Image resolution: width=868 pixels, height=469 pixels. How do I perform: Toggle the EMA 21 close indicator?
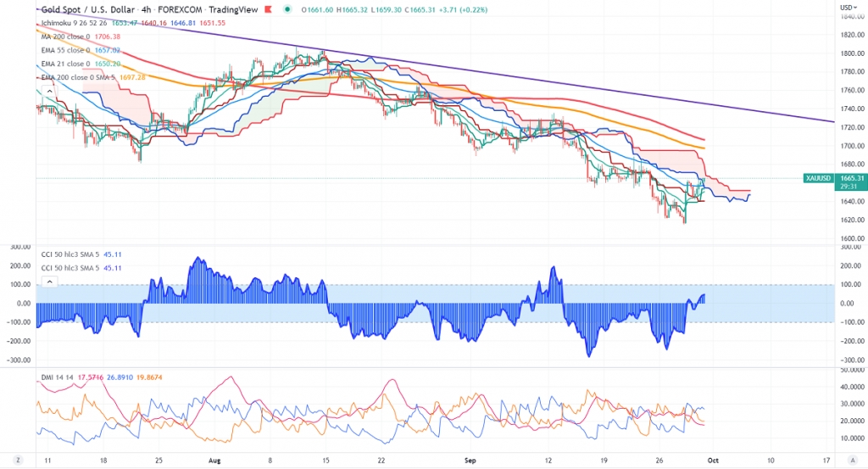coord(66,64)
